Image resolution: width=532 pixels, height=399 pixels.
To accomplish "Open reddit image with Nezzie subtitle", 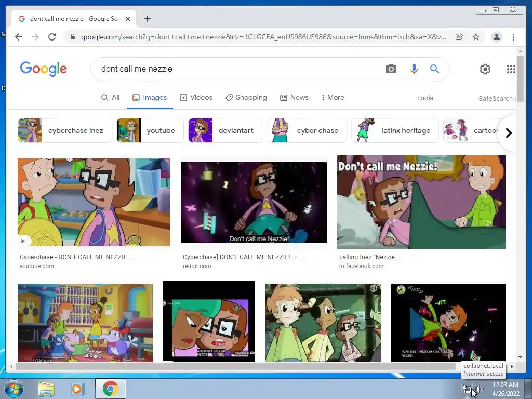I will point(254,202).
